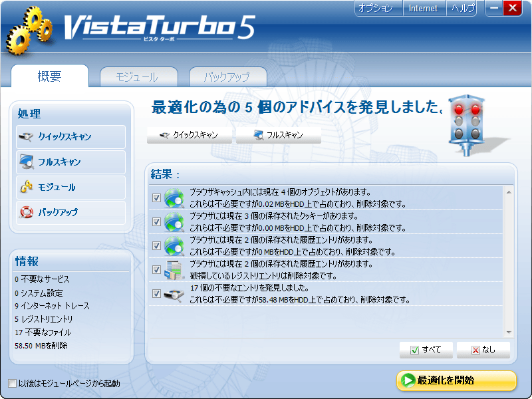Click the 9 インターネット トレース entry
Image resolution: width=532 pixels, height=399 pixels.
pyautogui.click(x=53, y=306)
